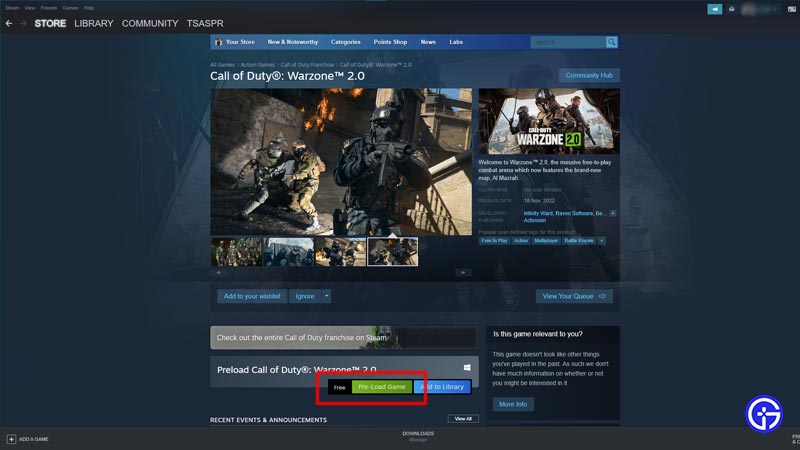This screenshot has width=800, height=450.
Task: Open the LIBRARY section
Action: tap(93, 23)
